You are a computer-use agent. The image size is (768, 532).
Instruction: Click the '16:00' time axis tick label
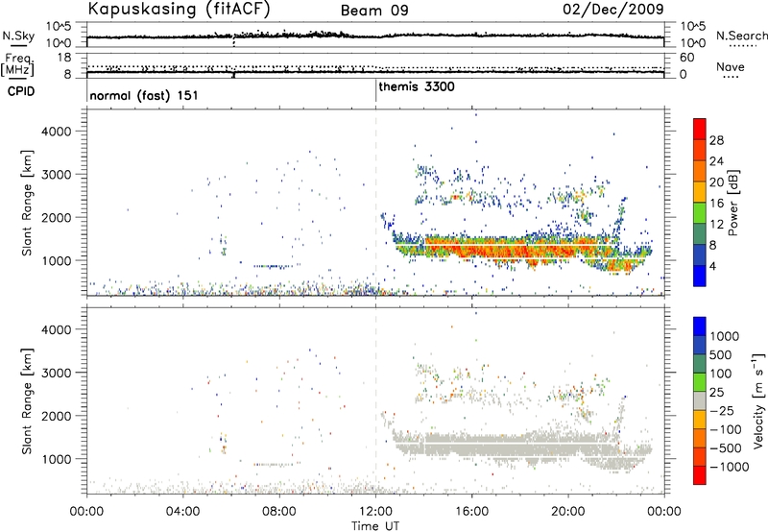click(471, 512)
